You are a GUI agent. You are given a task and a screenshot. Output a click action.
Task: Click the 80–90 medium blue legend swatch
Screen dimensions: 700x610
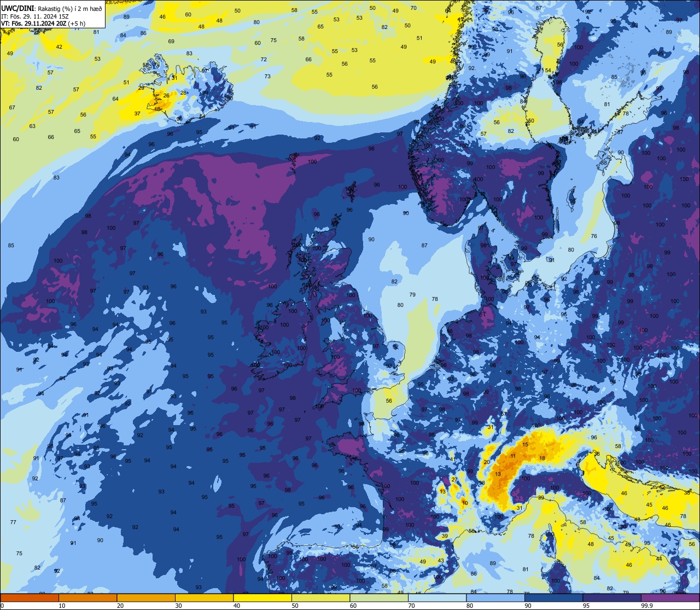pos(495,597)
